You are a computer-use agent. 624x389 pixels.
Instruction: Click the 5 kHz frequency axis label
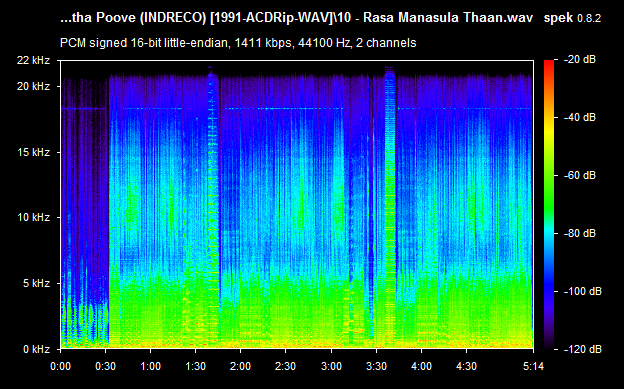click(36, 283)
